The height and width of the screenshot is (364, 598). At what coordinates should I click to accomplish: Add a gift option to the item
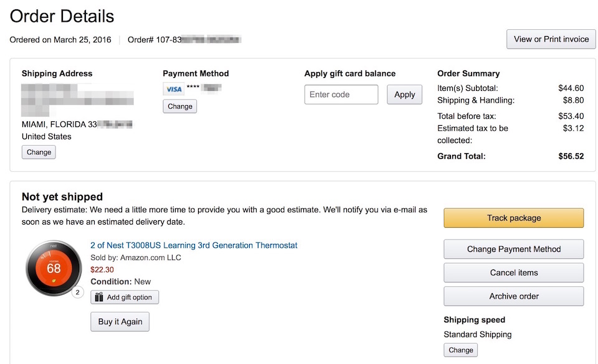click(x=125, y=297)
